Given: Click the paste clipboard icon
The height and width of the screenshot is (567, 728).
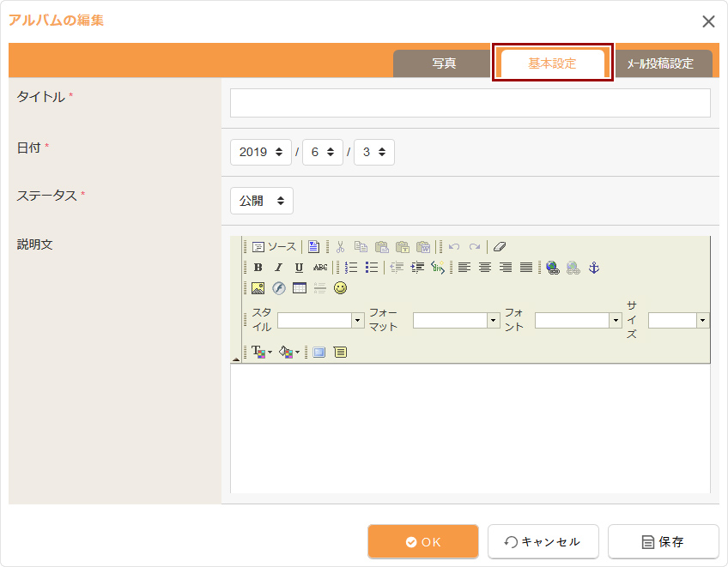Looking at the screenshot, I should [382, 246].
